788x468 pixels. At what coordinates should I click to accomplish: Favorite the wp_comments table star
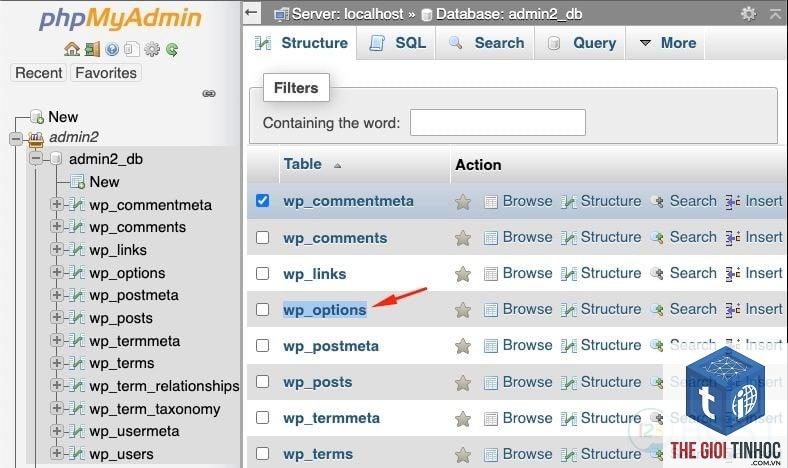coord(462,238)
